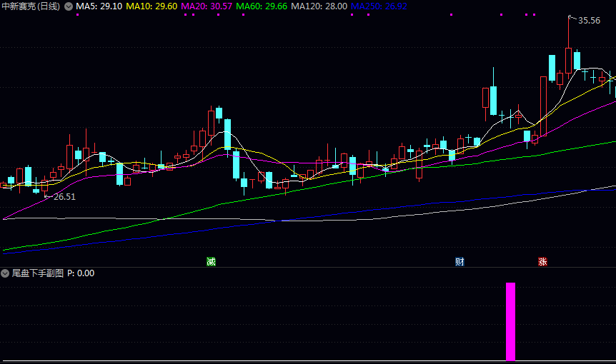Select the MA5: 29.10 label
The height and width of the screenshot is (364, 616).
coord(99,6)
